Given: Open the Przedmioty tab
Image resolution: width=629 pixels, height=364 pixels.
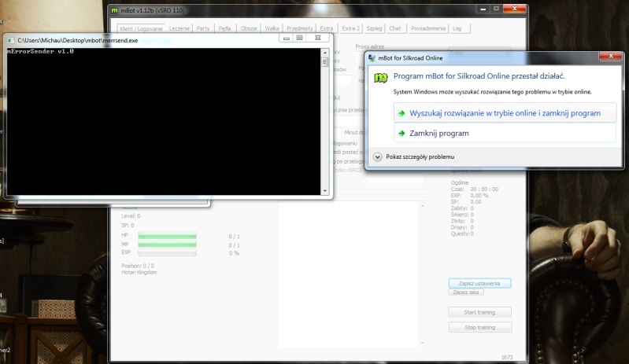Looking at the screenshot, I should point(300,28).
